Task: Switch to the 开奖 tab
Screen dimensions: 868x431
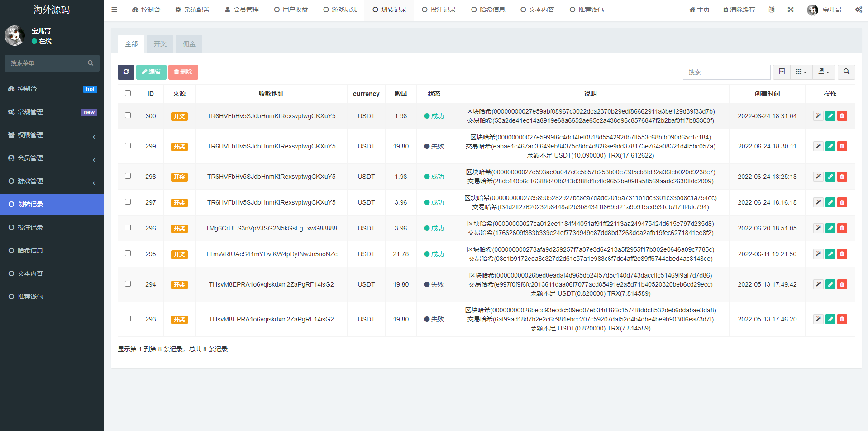Action: (x=160, y=44)
